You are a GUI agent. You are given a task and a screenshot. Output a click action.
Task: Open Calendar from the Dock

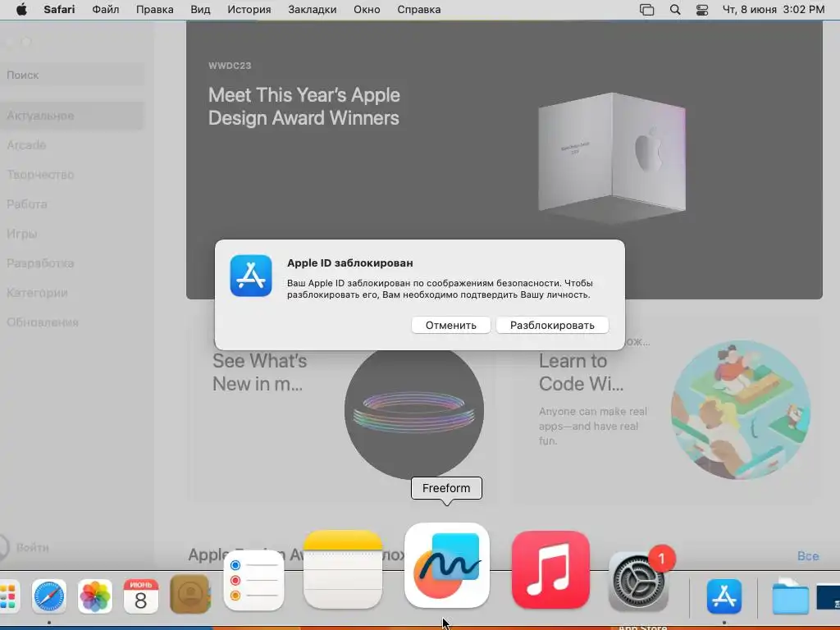141,596
